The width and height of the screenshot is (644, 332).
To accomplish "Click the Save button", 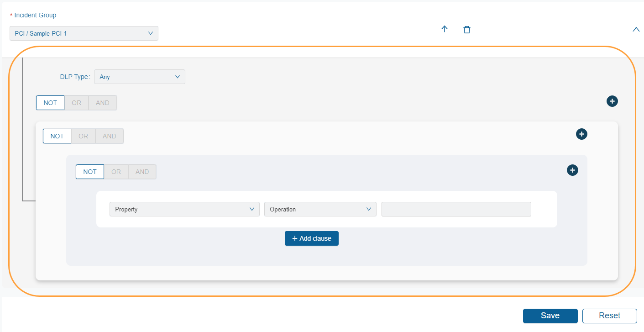I will pyautogui.click(x=550, y=316).
